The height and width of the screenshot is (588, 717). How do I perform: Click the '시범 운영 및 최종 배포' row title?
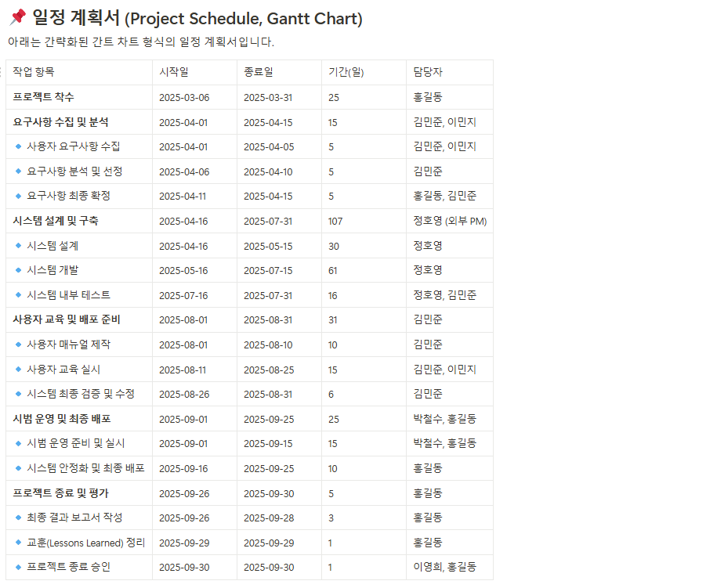point(62,419)
